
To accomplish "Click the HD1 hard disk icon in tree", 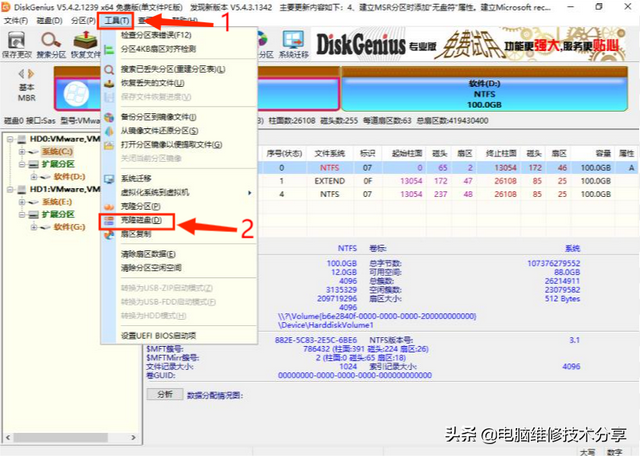I will 22,189.
